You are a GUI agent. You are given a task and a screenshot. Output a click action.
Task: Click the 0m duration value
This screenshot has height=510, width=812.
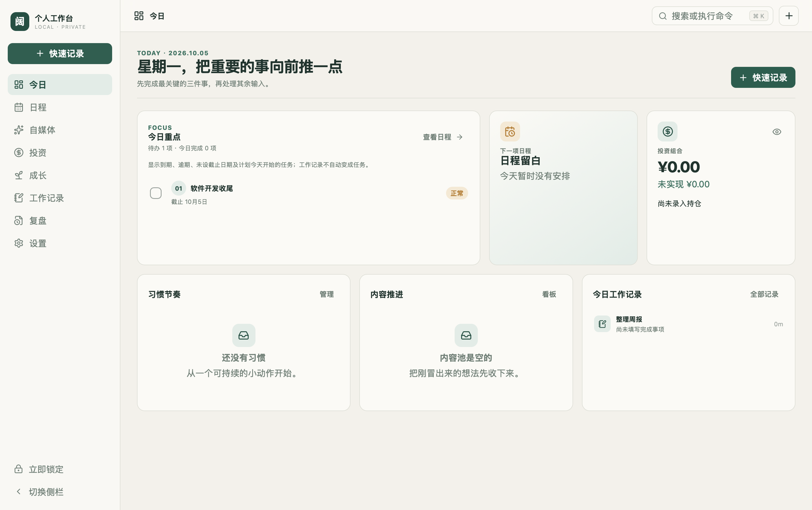pyautogui.click(x=778, y=324)
